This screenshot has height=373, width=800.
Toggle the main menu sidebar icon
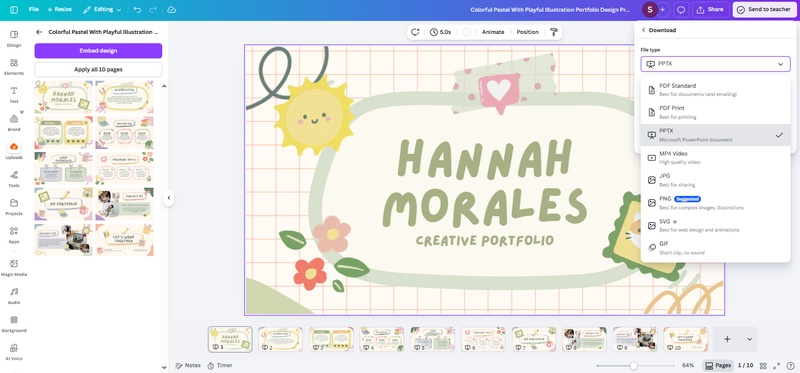pyautogui.click(x=14, y=10)
